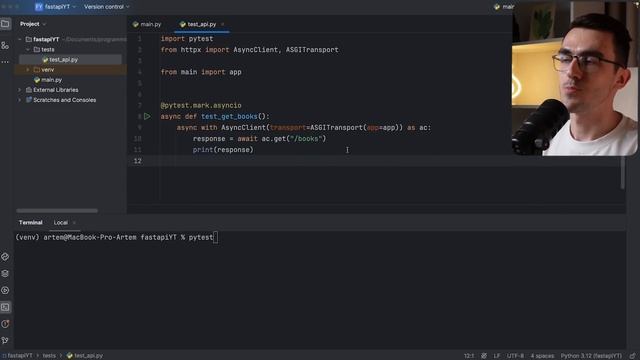This screenshot has width=640, height=360.
Task: Click ASGITransport in the import line
Action: [x=312, y=50]
